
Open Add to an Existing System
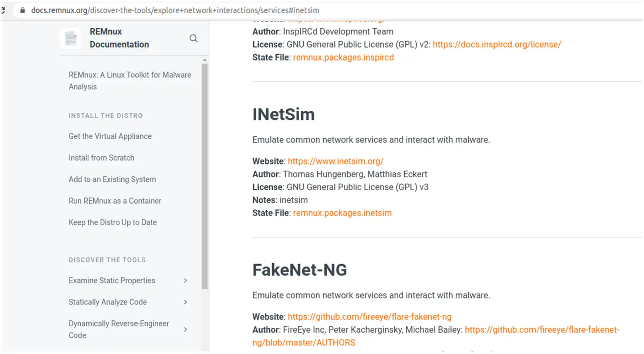112,180
